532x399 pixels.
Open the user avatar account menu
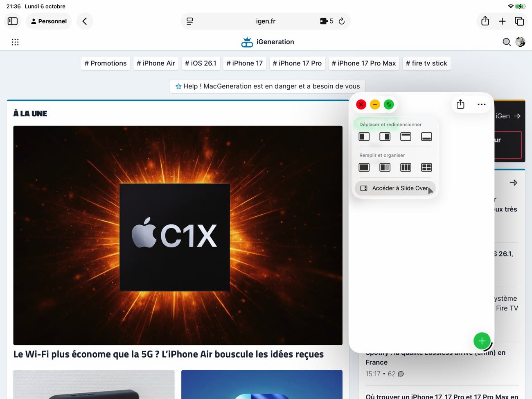[520, 42]
